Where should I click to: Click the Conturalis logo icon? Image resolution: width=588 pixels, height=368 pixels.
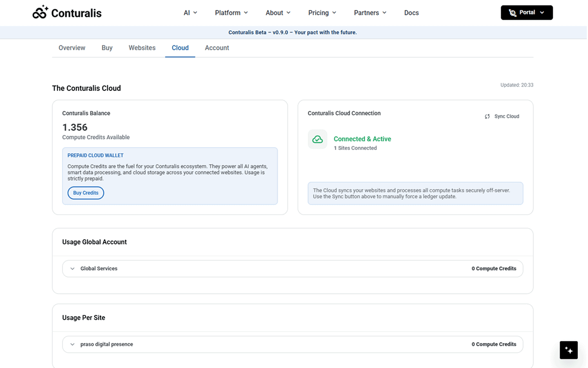(40, 12)
